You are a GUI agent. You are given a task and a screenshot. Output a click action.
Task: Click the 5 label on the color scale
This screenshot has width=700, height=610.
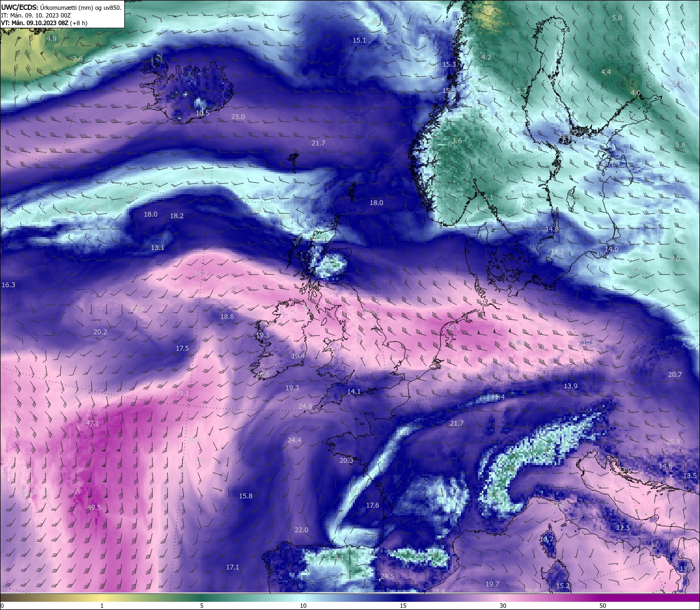pos(202,606)
